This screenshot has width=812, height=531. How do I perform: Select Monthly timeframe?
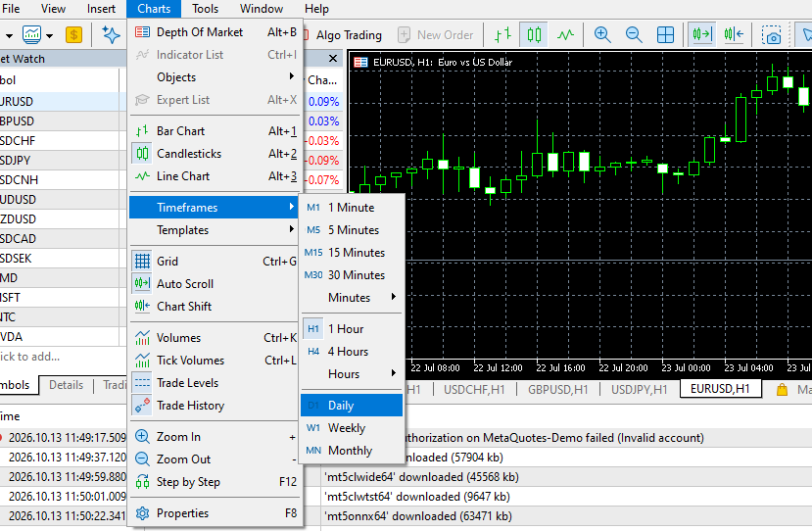pos(352,451)
